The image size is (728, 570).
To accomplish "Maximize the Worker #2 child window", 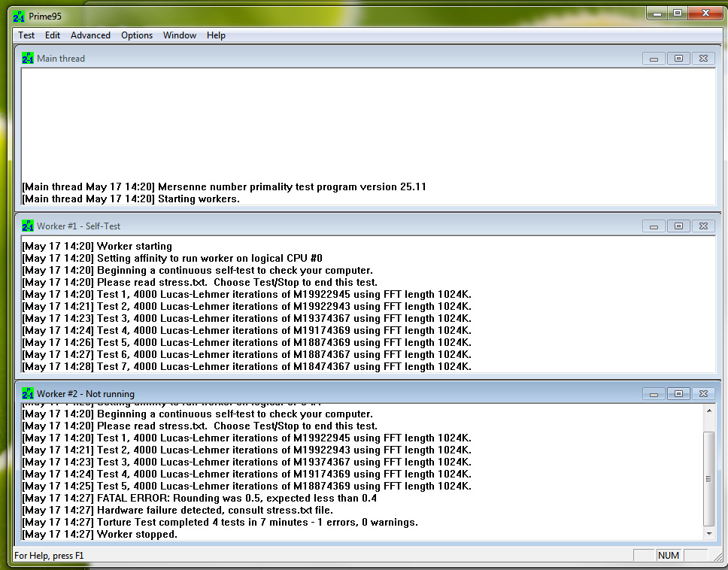I will click(x=678, y=393).
